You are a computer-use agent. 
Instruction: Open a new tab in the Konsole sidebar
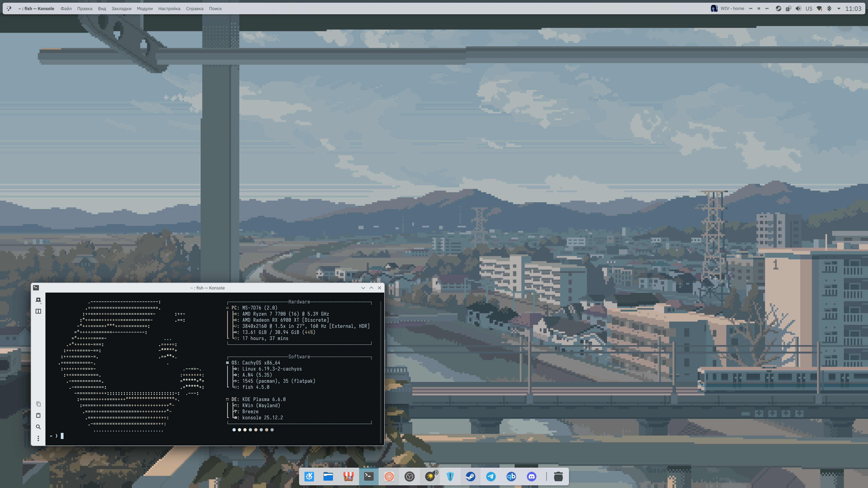click(38, 300)
